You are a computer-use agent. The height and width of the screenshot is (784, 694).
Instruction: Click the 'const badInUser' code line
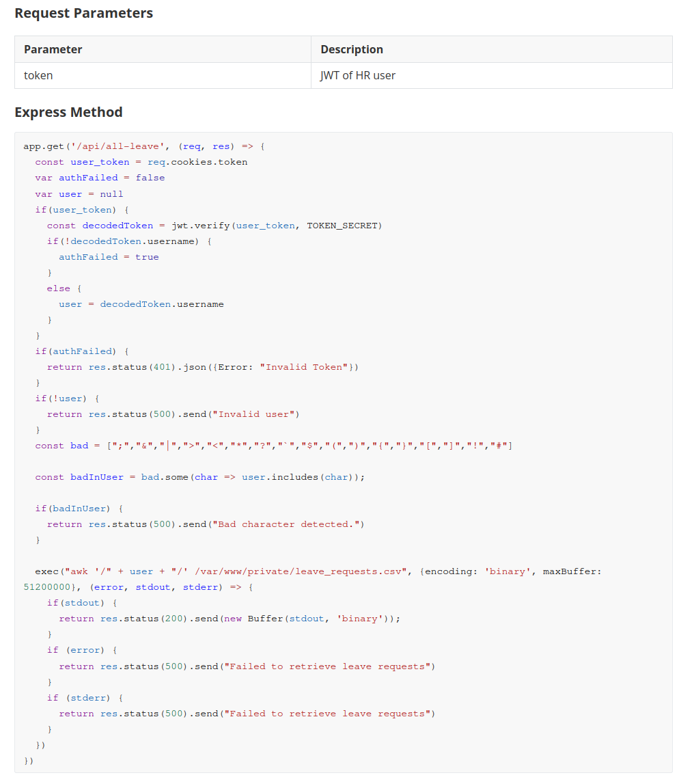pyautogui.click(x=199, y=477)
